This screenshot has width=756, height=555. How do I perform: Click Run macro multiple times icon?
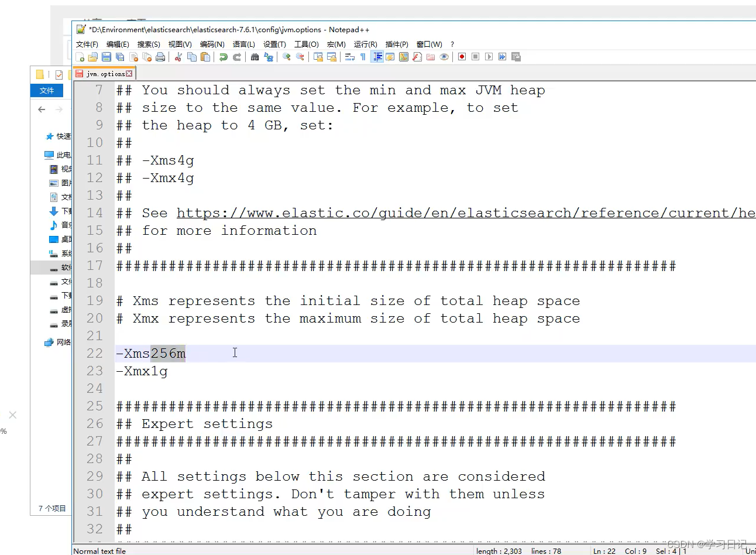pyautogui.click(x=502, y=57)
